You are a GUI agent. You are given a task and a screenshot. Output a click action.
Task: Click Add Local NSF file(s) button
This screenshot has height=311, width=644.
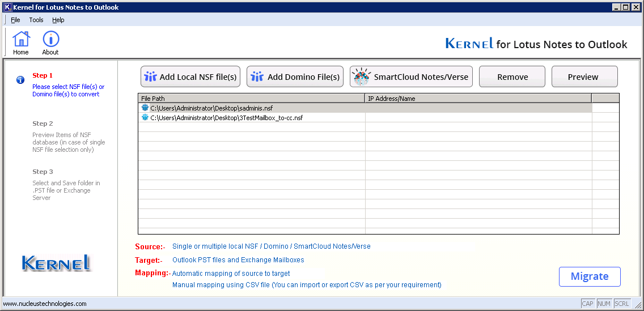[190, 76]
